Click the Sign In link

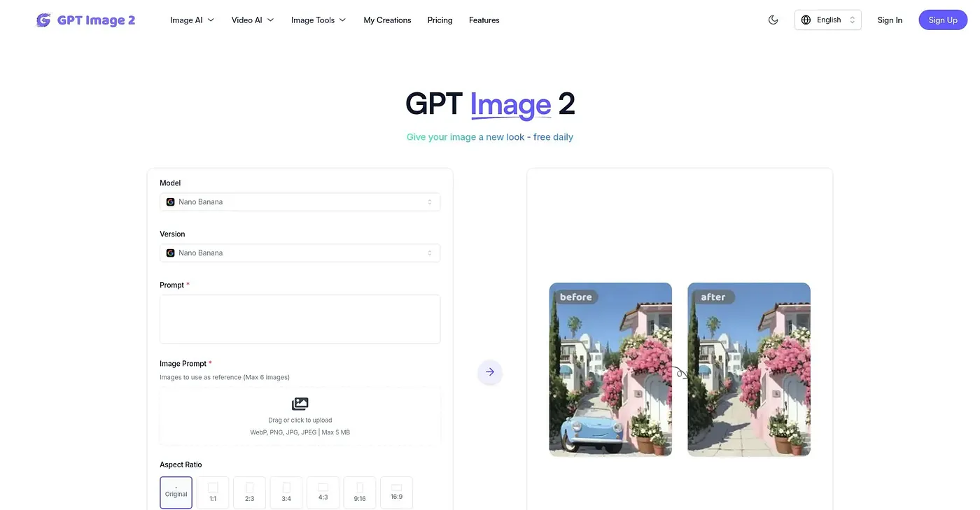click(890, 20)
